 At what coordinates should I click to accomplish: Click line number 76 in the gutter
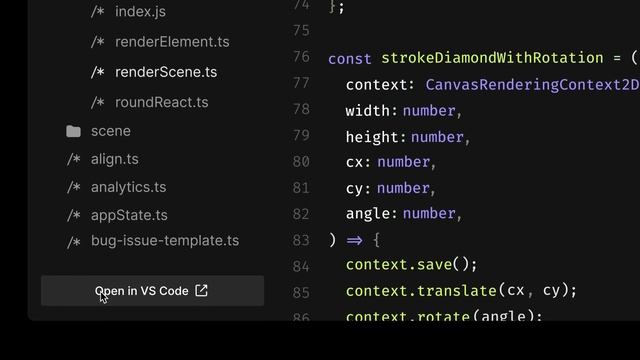(x=301, y=57)
